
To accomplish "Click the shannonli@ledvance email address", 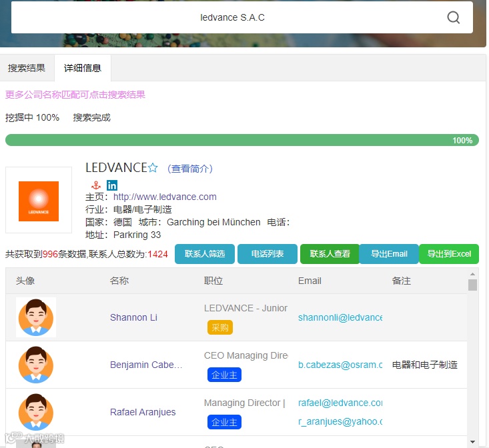I will [340, 317].
